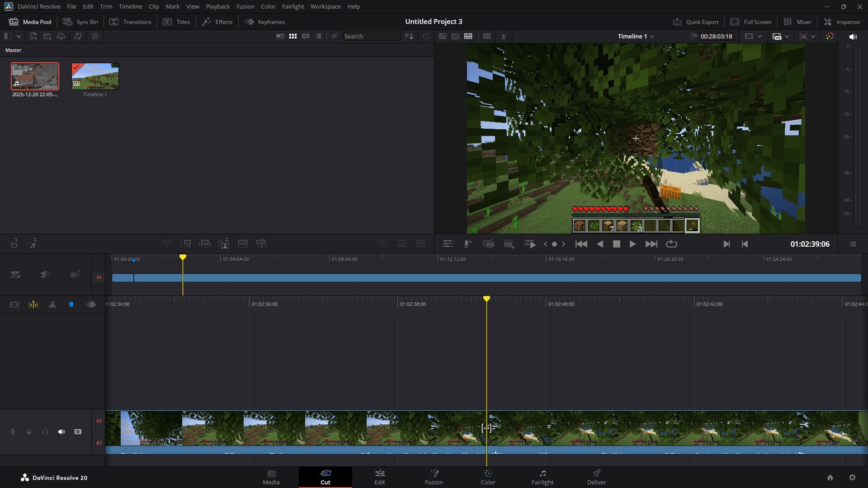Toggle the viewer audio mute speaker

[853, 37]
